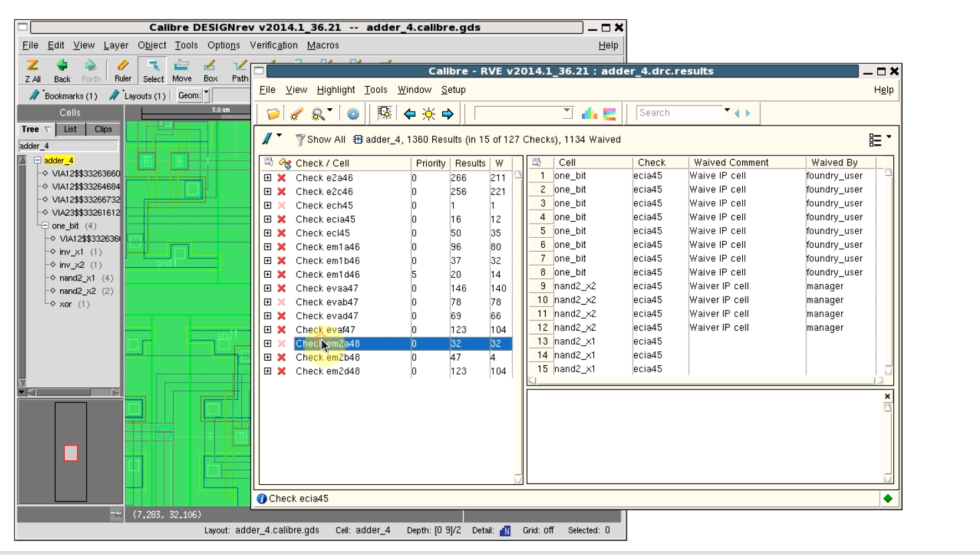The width and height of the screenshot is (980, 555).
Task: Click the red marker in layout overview thumbnail
Action: tap(71, 453)
